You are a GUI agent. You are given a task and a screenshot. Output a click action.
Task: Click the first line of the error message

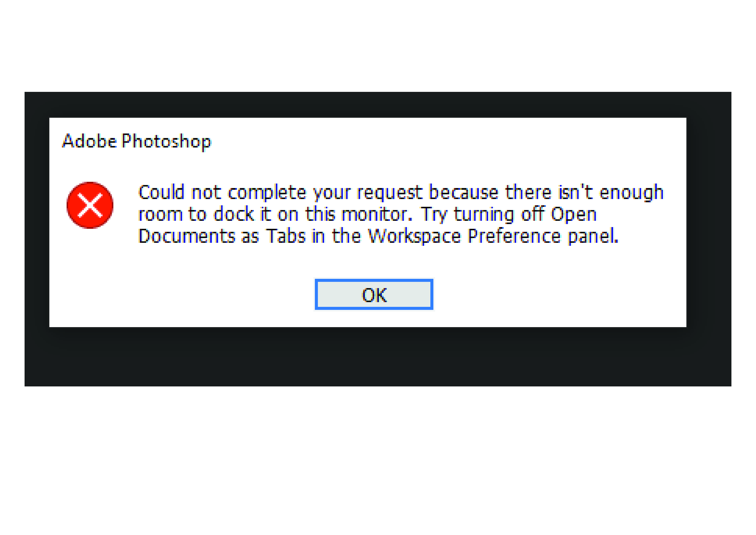pyautogui.click(x=400, y=192)
